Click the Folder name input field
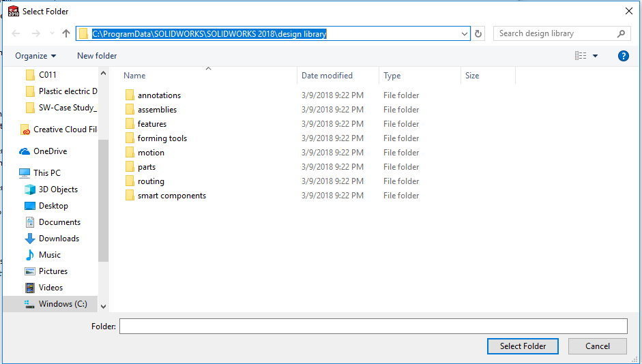 (x=373, y=327)
